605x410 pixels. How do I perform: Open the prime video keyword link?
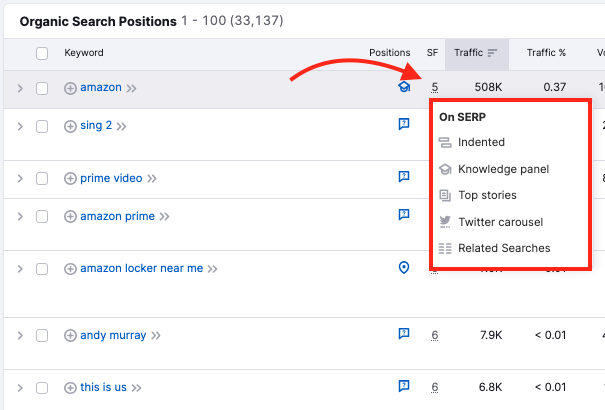111,178
